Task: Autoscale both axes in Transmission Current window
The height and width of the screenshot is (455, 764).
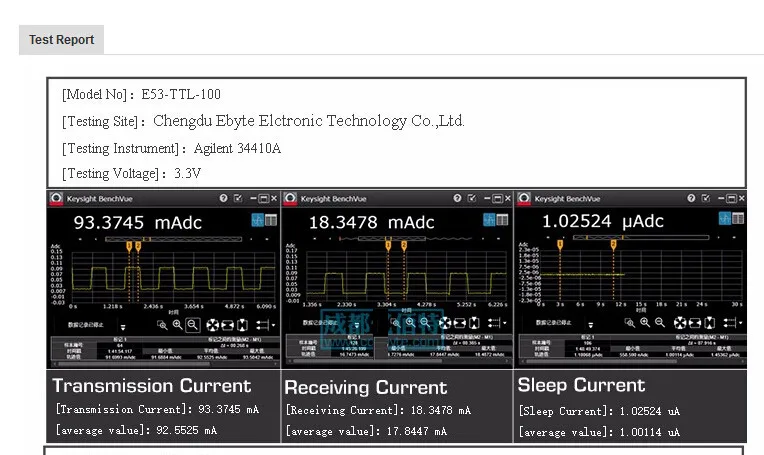Action: click(x=212, y=325)
